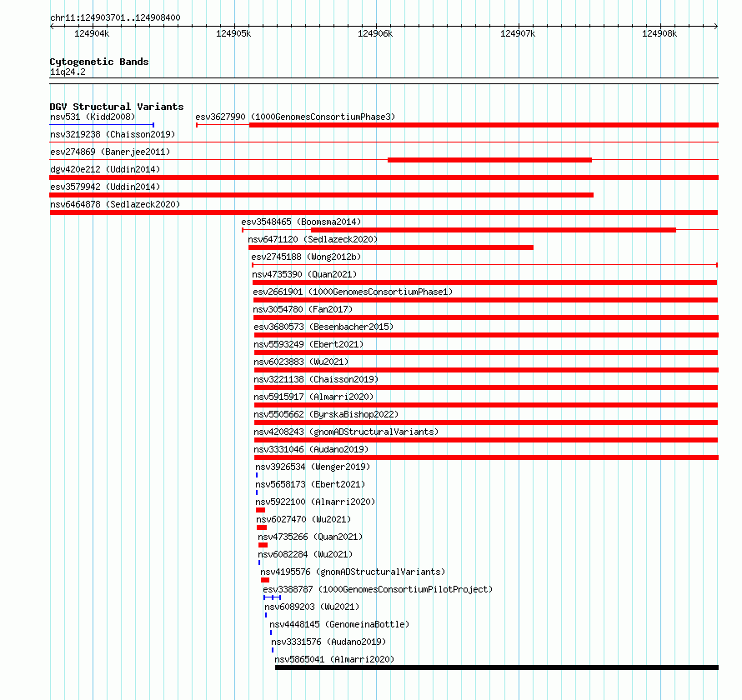742x700 pixels.
Task: Click the blue esv3388787 pilot project glyph
Action: coord(272,597)
